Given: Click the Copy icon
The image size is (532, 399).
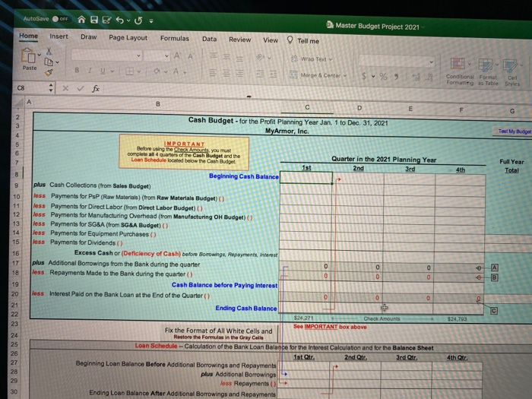Looking at the screenshot, I should [49, 62].
